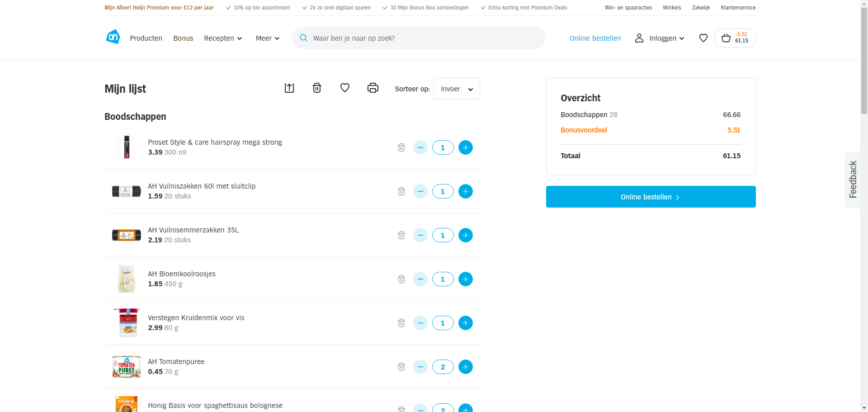Open the Sorteer op Invoer dropdown

[x=457, y=89]
